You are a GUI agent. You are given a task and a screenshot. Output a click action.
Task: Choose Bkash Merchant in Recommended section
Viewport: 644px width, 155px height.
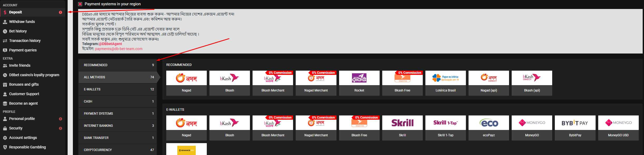273,83
